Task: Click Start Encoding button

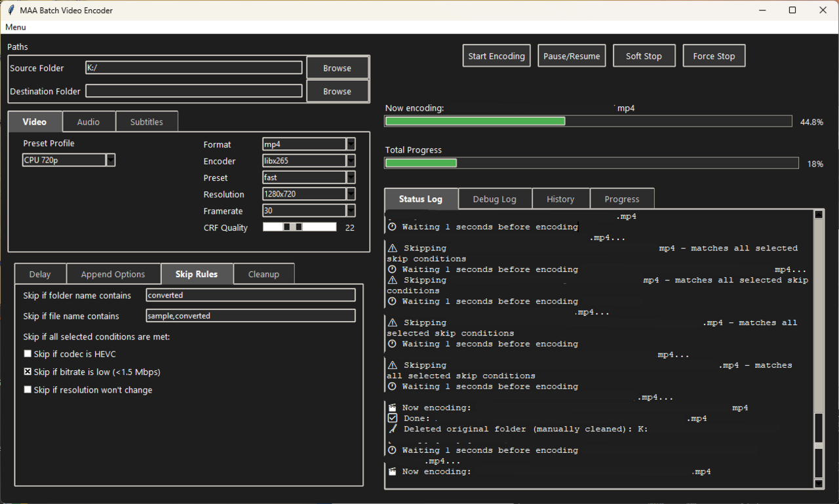Action: [496, 56]
